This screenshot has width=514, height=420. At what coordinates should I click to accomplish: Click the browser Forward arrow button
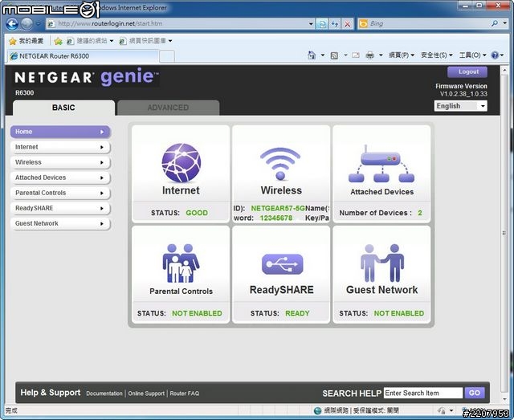pyautogui.click(x=27, y=23)
